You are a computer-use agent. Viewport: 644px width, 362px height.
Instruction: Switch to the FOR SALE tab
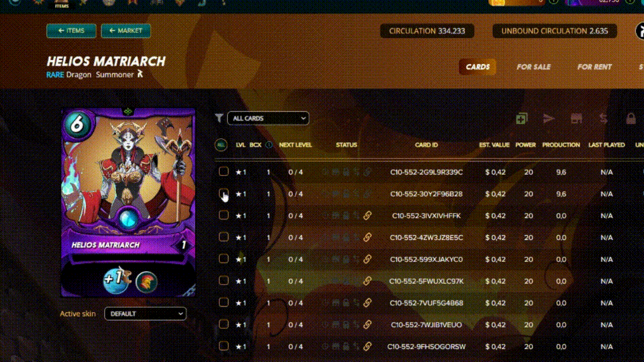click(533, 67)
